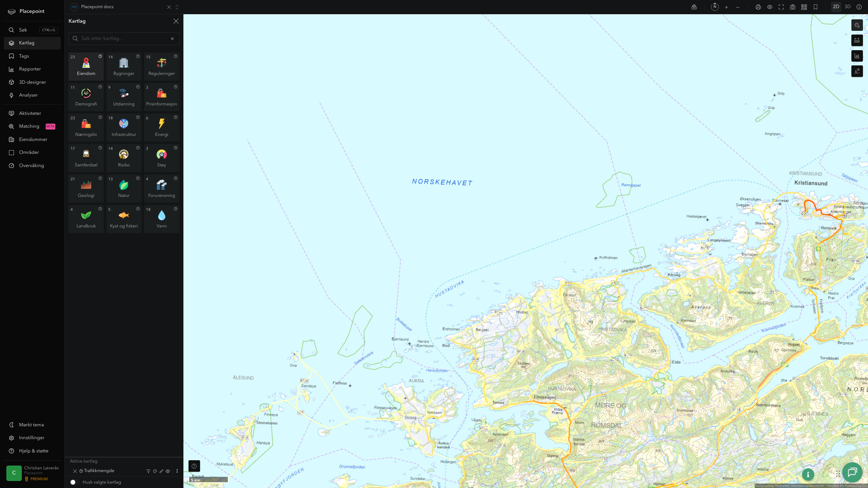868x488 pixels.
Task: Open the chat support bubble
Action: pyautogui.click(x=852, y=472)
